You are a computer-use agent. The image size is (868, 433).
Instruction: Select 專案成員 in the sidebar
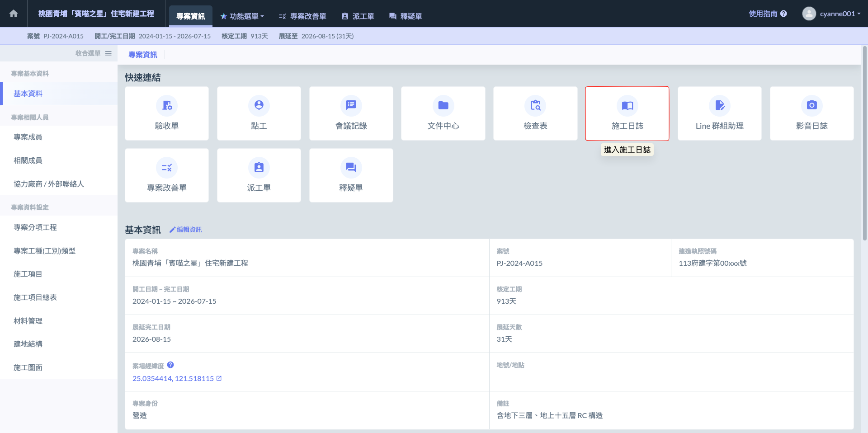point(28,137)
